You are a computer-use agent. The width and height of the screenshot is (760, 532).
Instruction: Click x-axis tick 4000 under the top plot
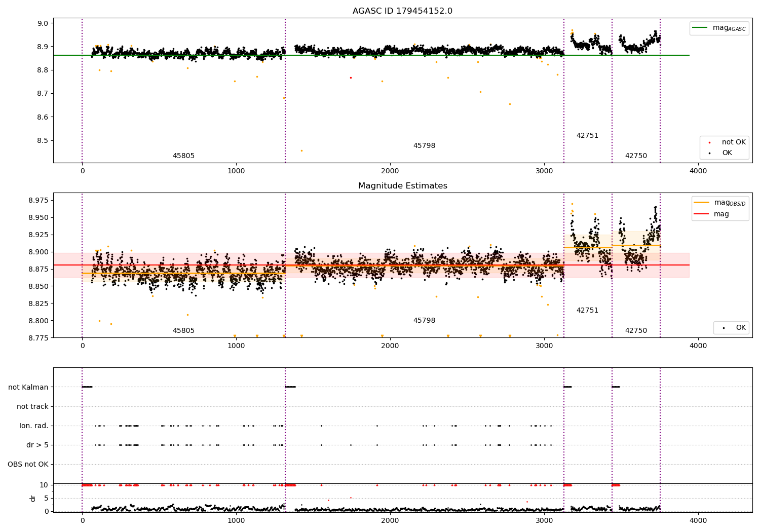coord(698,171)
